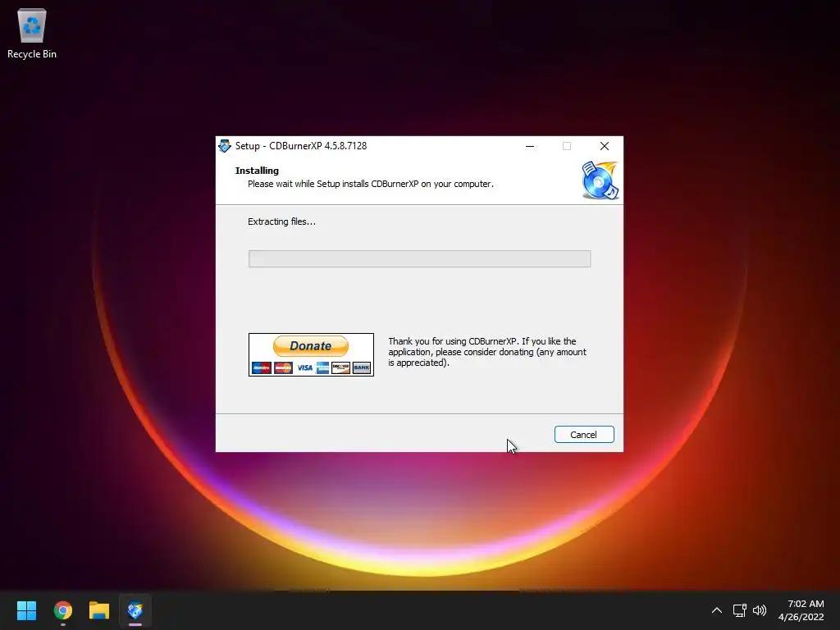The width and height of the screenshot is (840, 630).
Task: Click the disabled maximize button of Setup
Action: (x=567, y=146)
